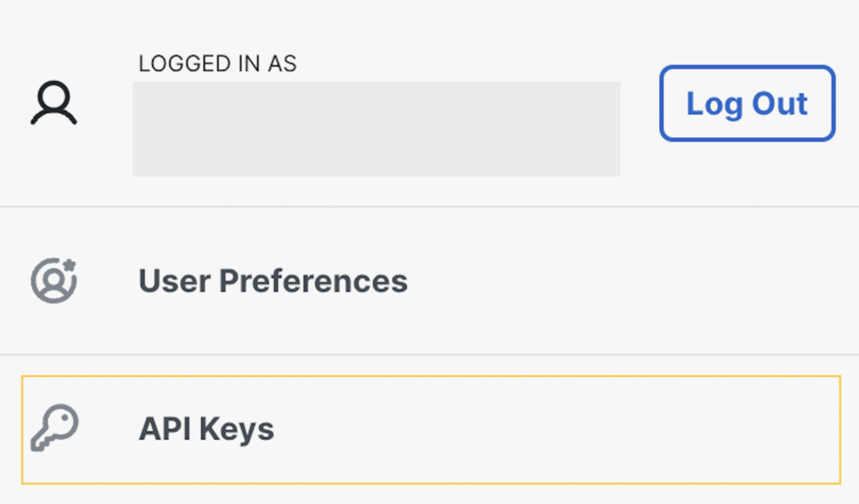The width and height of the screenshot is (859, 504).
Task: Click the user gear icon beside User Preferences
Action: point(54,281)
